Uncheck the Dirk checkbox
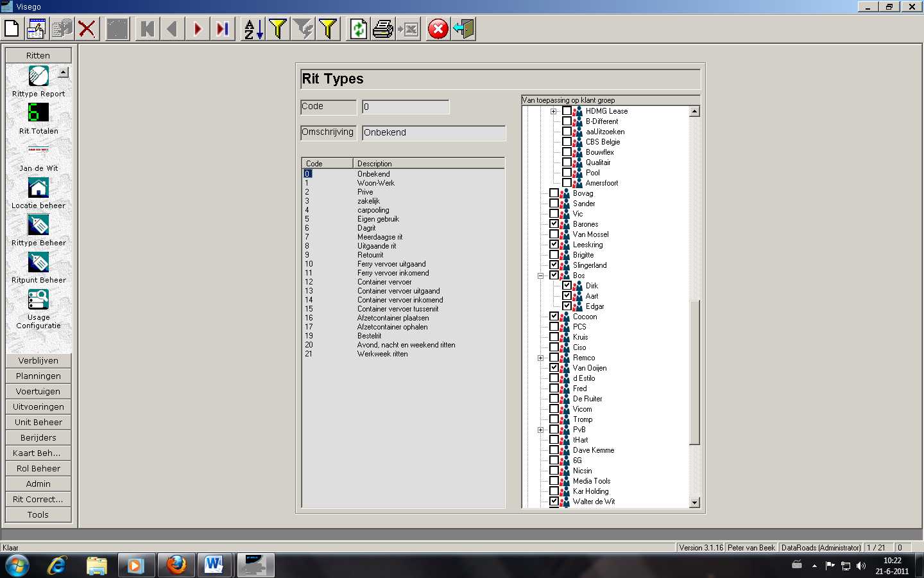Screen dimensions: 924x578 567,286
